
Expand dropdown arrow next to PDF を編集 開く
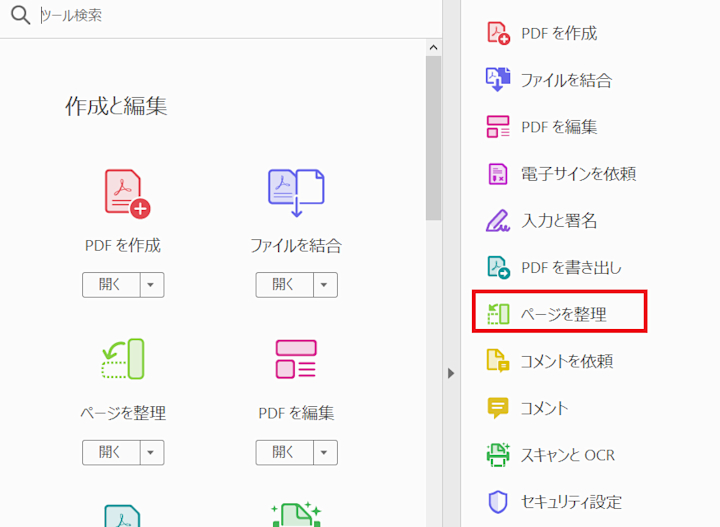[x=325, y=452]
